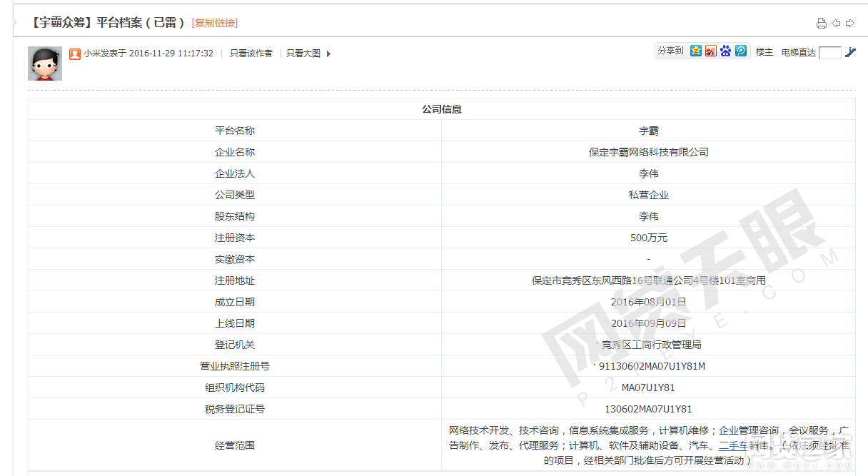Click the 登记机关 row label
This screenshot has width=868, height=476.
pyautogui.click(x=235, y=345)
